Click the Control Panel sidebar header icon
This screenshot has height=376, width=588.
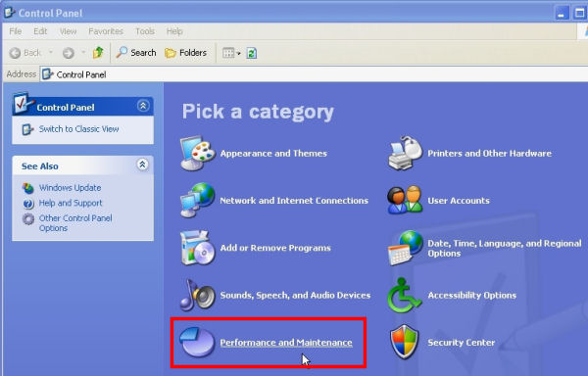[x=23, y=103]
